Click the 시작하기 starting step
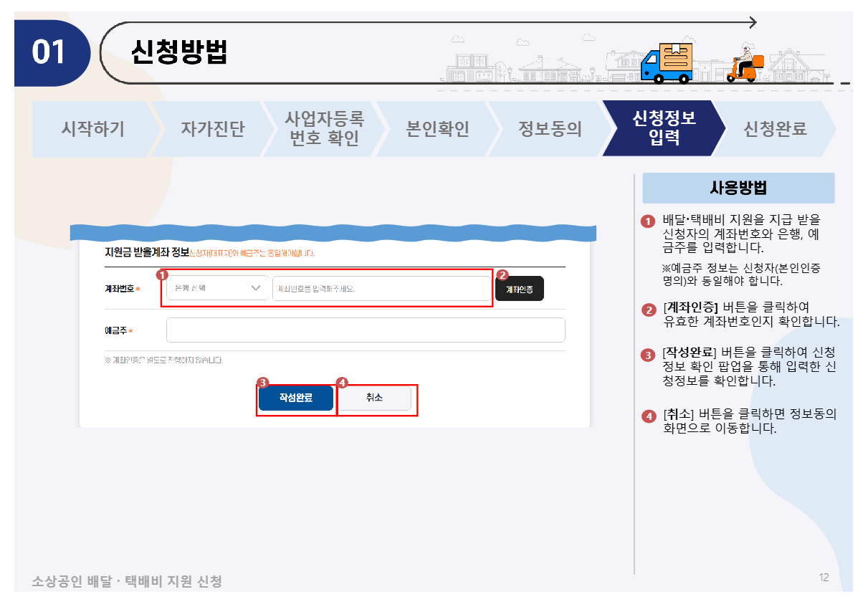This screenshot has height=612, width=868. pos(92,128)
